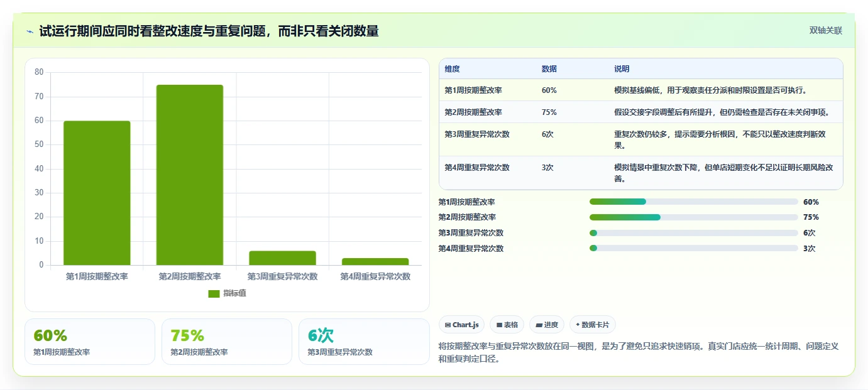Click the 第1周按期整改率 bar in the chart
This screenshot has height=390, width=868.
97,193
